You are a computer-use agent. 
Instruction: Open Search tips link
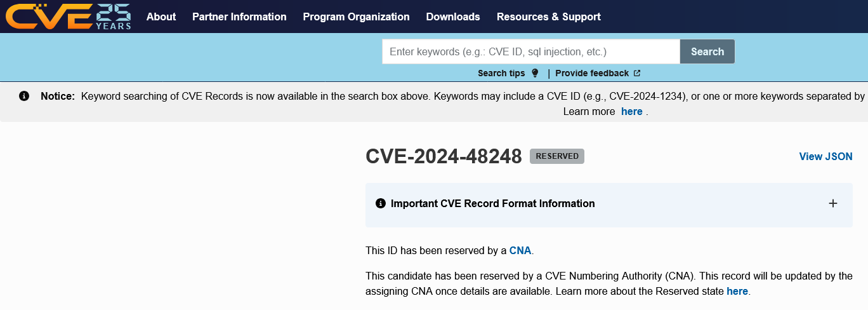(501, 73)
